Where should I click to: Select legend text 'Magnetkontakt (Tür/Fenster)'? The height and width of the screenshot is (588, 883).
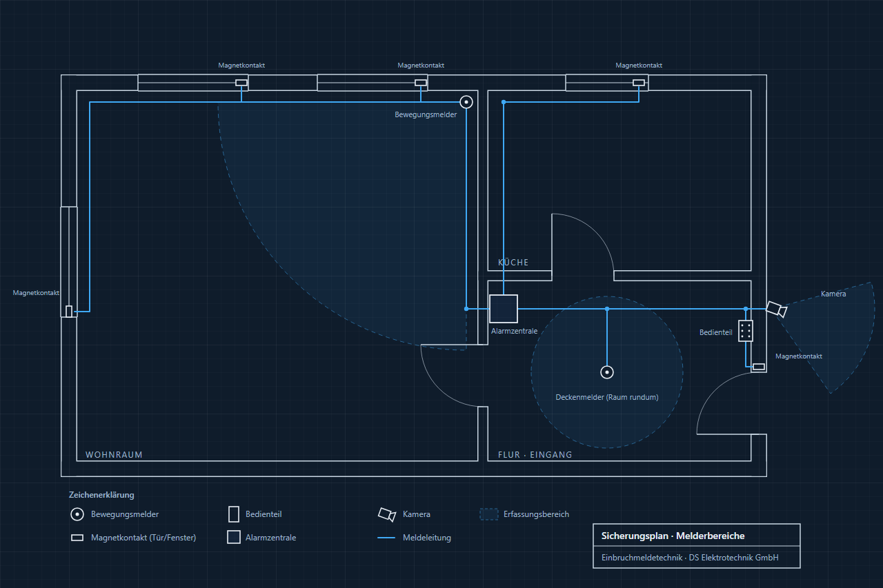[x=143, y=538]
